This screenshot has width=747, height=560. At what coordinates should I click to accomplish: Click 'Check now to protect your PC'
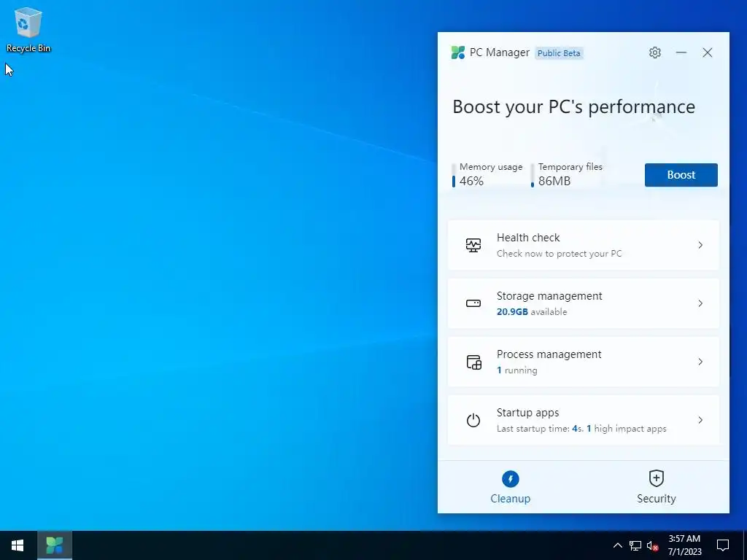click(x=560, y=254)
